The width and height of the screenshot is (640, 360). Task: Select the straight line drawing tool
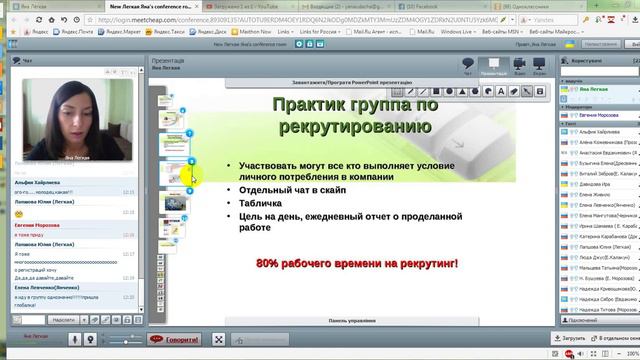(423, 92)
